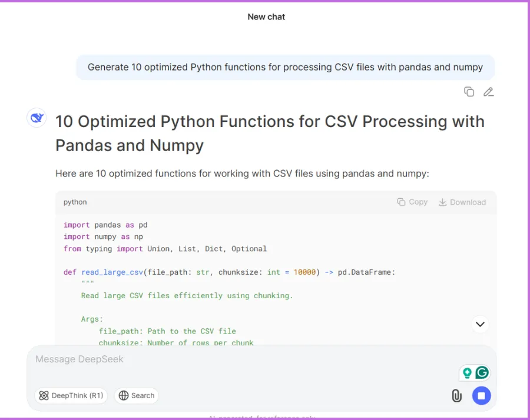This screenshot has width=530, height=420.
Task: Select the user prompt message bubble
Action: point(285,67)
